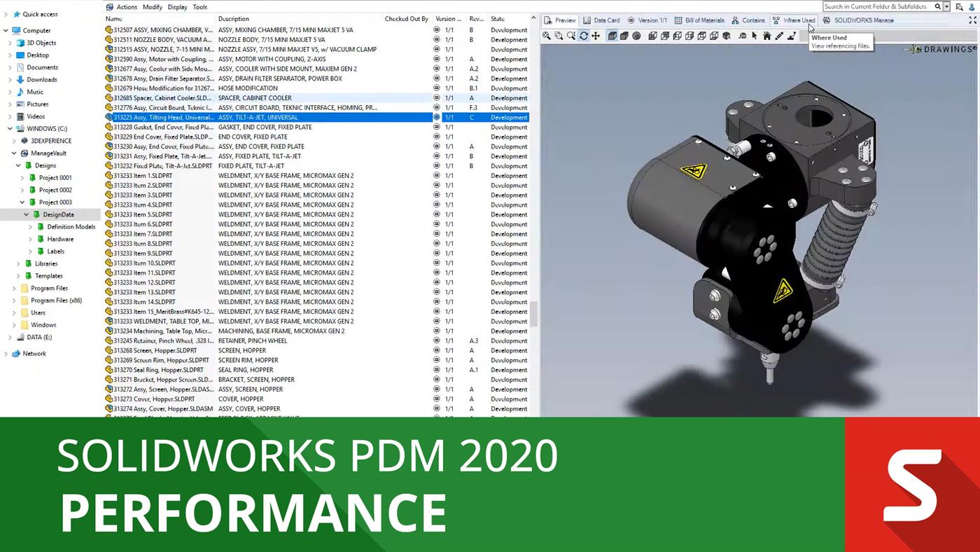Select the Pan tool above the preview
The image size is (980, 552).
click(x=596, y=36)
